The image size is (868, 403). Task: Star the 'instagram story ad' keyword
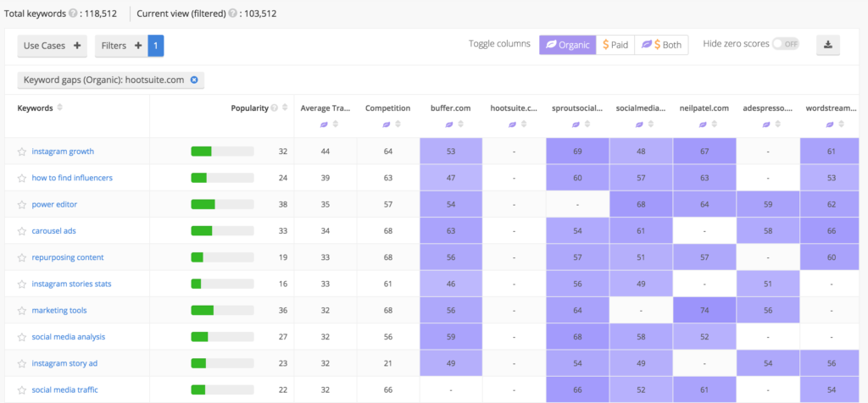21,364
